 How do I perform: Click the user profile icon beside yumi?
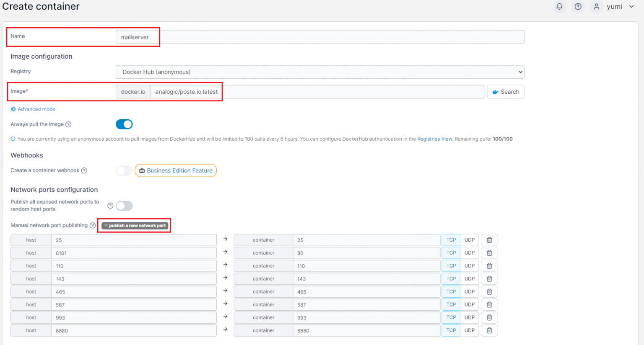pyautogui.click(x=596, y=6)
